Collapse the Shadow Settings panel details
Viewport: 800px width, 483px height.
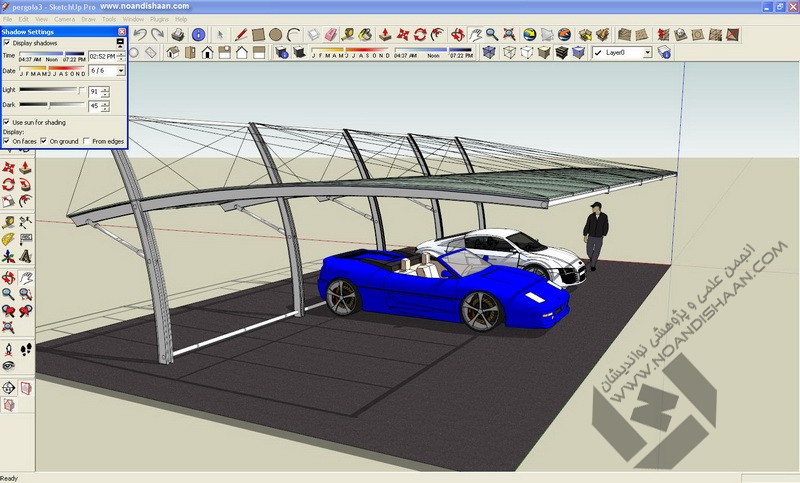[121, 43]
